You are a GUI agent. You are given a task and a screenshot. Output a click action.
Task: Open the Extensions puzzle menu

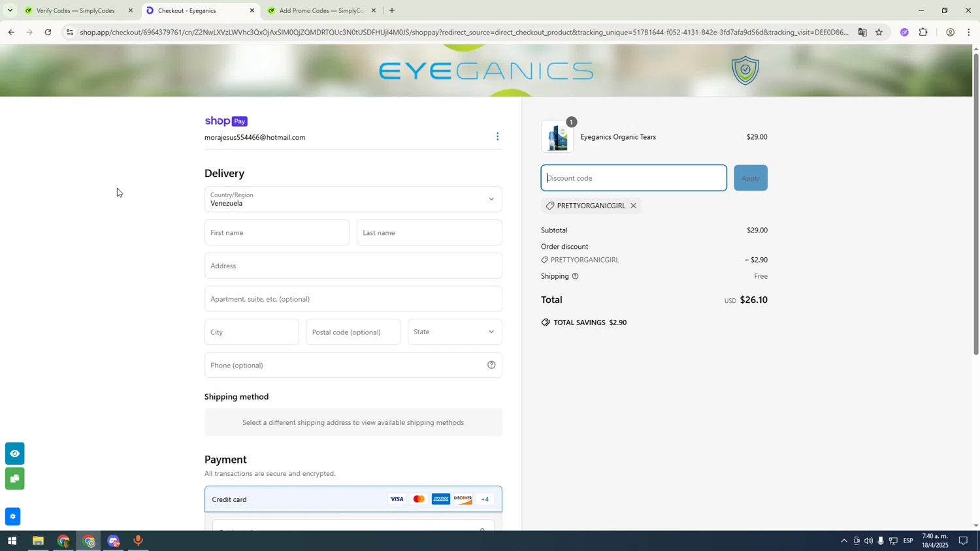[x=923, y=32]
